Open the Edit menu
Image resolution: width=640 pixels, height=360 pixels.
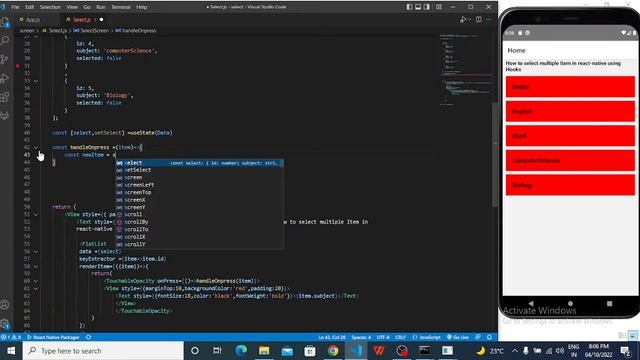(29, 7)
